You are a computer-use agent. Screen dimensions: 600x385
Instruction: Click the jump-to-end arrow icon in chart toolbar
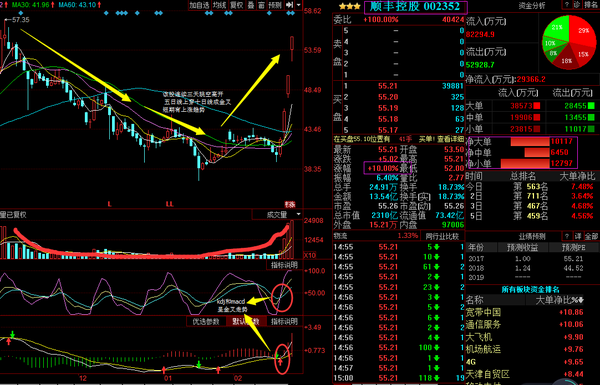pos(289,5)
